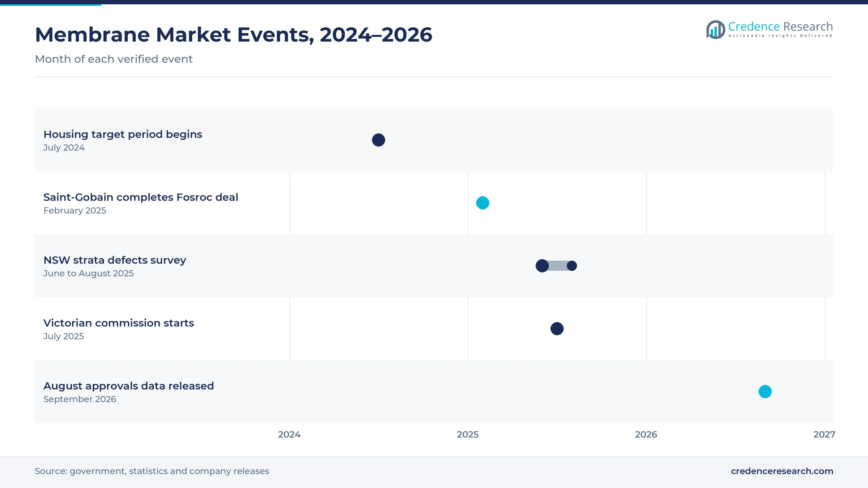The width and height of the screenshot is (868, 488).
Task: Select the 'Housing target period begins' label
Action: click(123, 134)
